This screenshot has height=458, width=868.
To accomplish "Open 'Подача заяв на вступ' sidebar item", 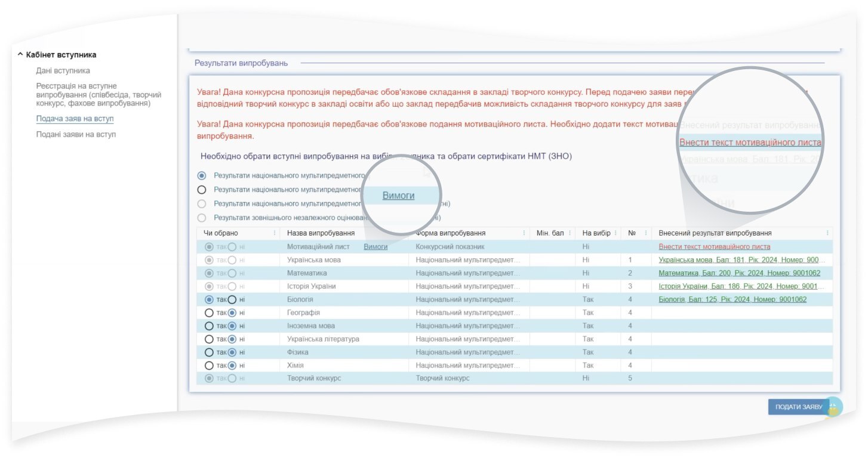I will pos(75,119).
